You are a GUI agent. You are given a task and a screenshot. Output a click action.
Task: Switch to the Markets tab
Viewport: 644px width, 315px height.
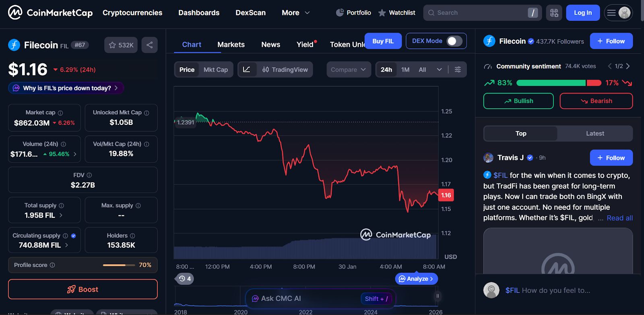pyautogui.click(x=231, y=45)
